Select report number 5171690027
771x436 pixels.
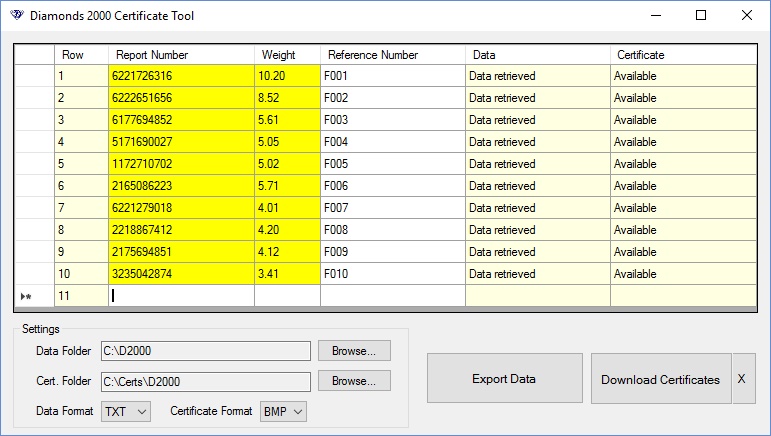(x=181, y=142)
